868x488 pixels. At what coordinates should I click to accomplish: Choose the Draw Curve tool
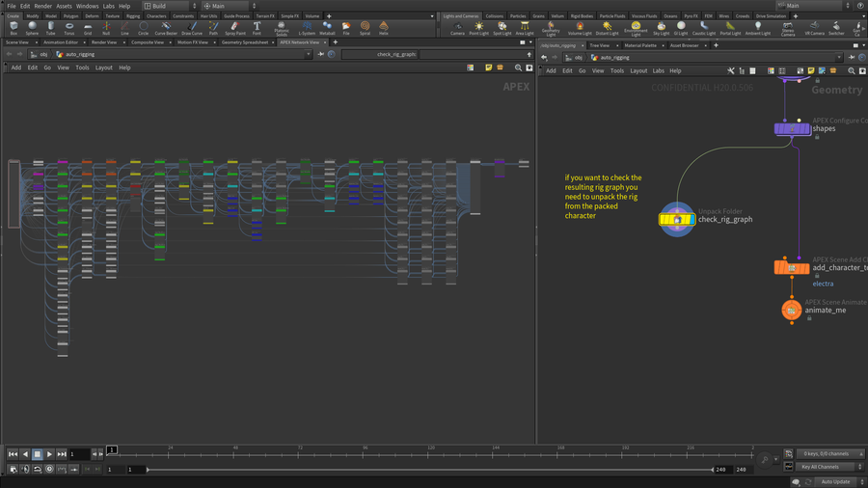(192, 28)
